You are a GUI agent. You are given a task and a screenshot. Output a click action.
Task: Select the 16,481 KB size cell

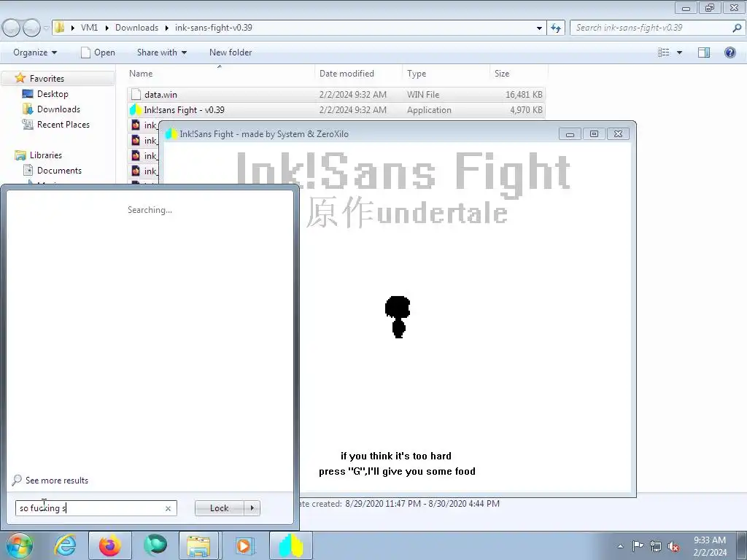click(524, 95)
